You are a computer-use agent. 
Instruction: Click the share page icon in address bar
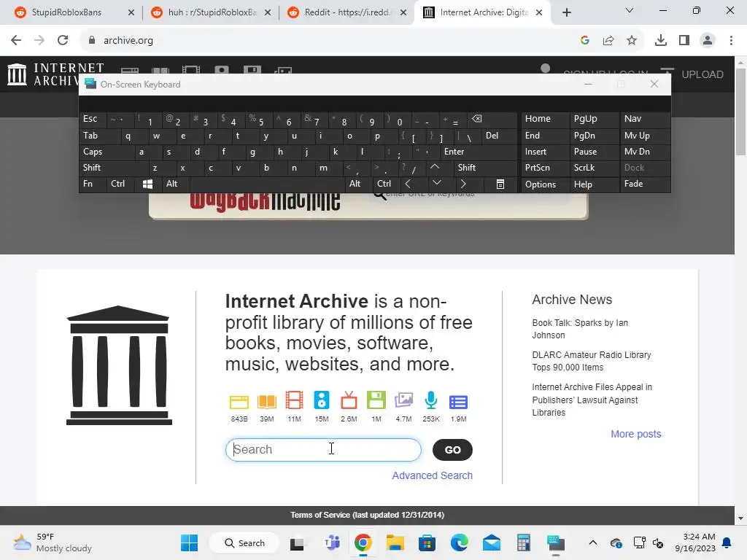[x=608, y=41]
